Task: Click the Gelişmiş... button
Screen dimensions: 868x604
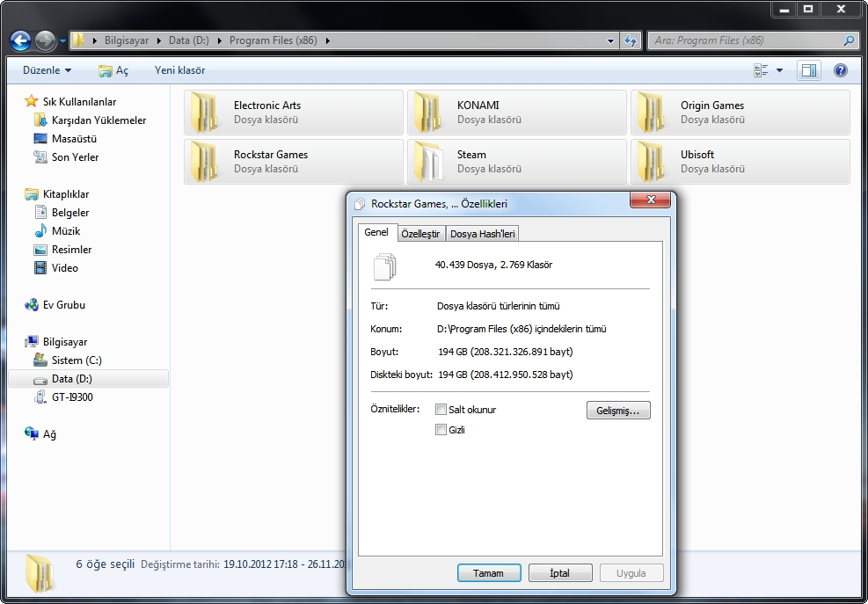Action: [x=618, y=411]
